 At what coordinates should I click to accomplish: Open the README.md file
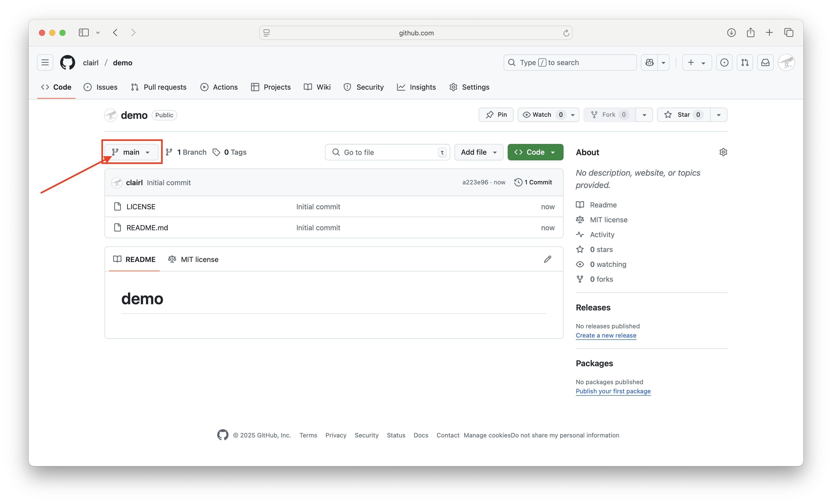[x=147, y=227]
